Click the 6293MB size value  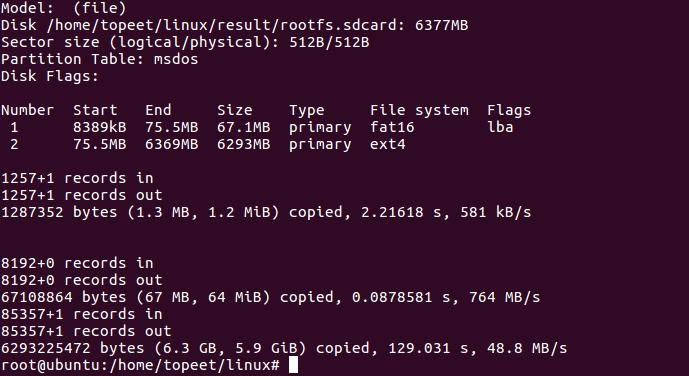click(243, 145)
